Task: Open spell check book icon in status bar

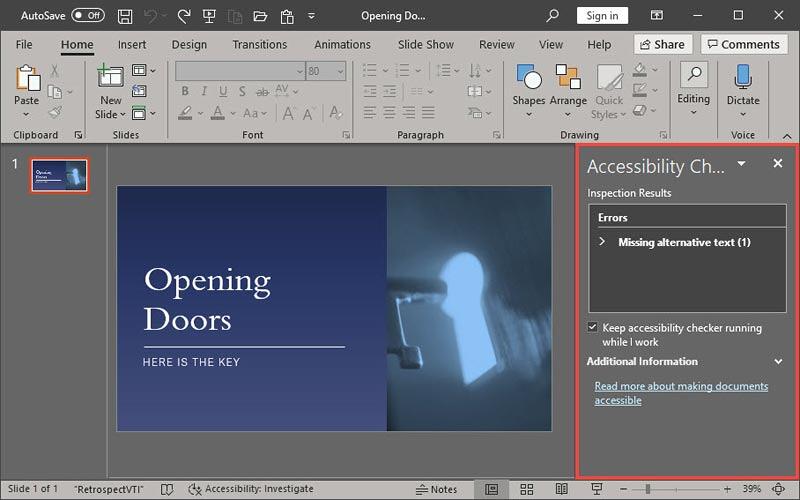Action: point(167,490)
